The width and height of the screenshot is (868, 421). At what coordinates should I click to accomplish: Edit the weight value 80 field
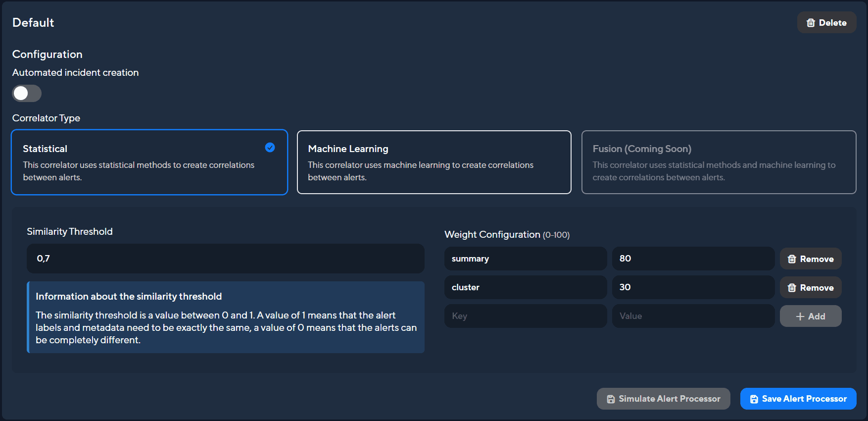pyautogui.click(x=693, y=259)
